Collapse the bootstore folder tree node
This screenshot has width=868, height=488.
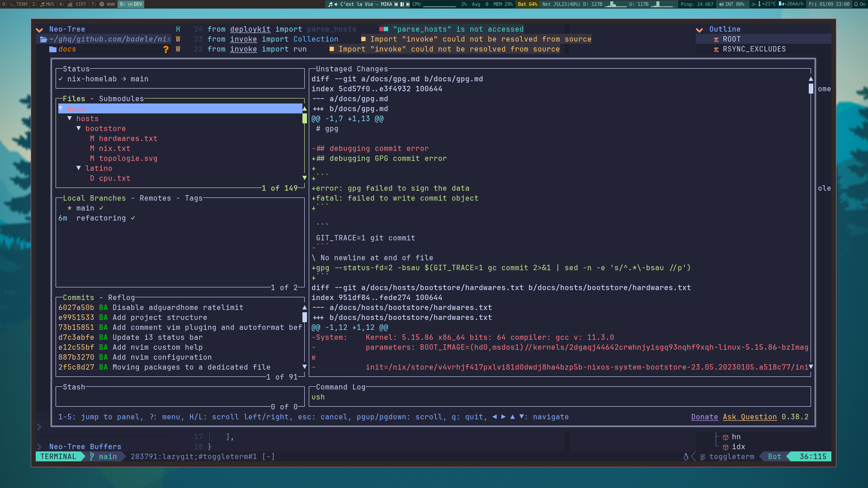pos(79,129)
